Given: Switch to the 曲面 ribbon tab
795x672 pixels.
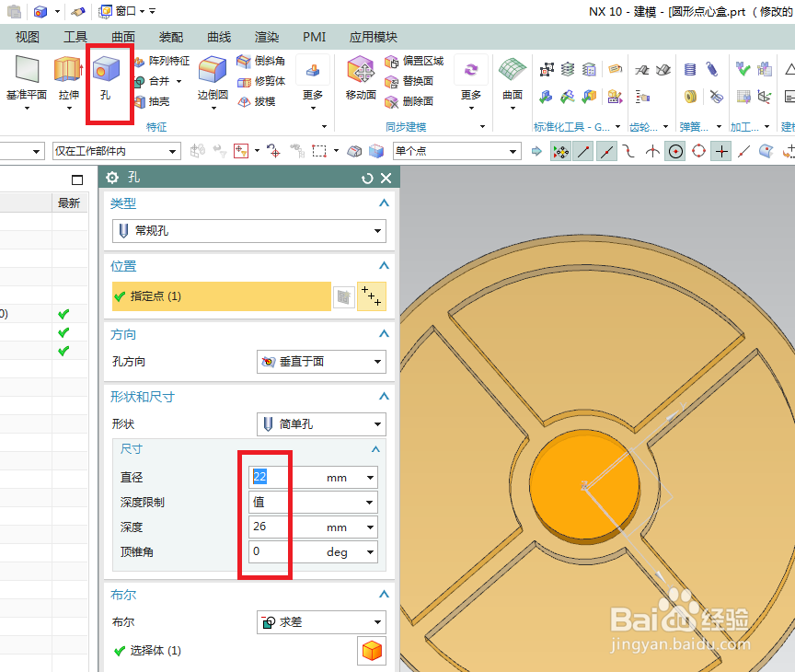Looking at the screenshot, I should [x=123, y=37].
